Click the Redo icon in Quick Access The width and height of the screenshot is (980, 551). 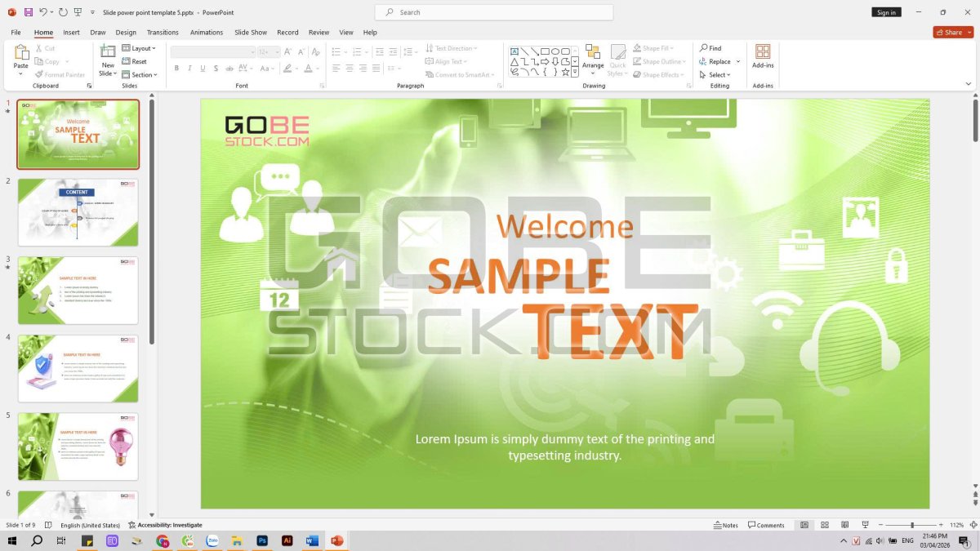coord(63,12)
